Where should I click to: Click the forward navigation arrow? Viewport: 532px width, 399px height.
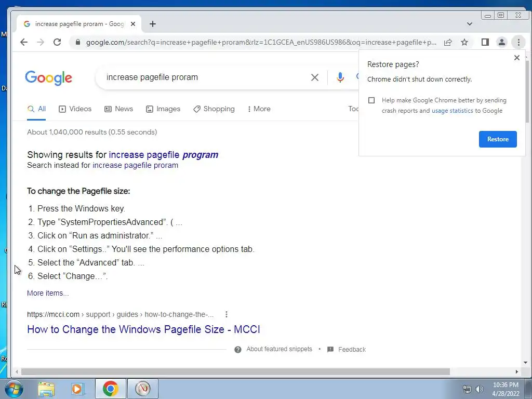(41, 42)
